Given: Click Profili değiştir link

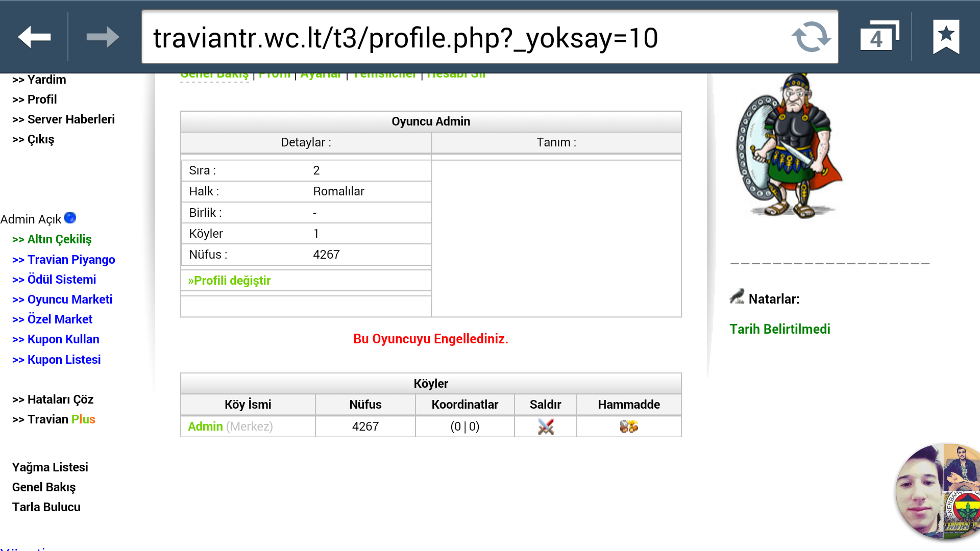Looking at the screenshot, I should [x=229, y=281].
